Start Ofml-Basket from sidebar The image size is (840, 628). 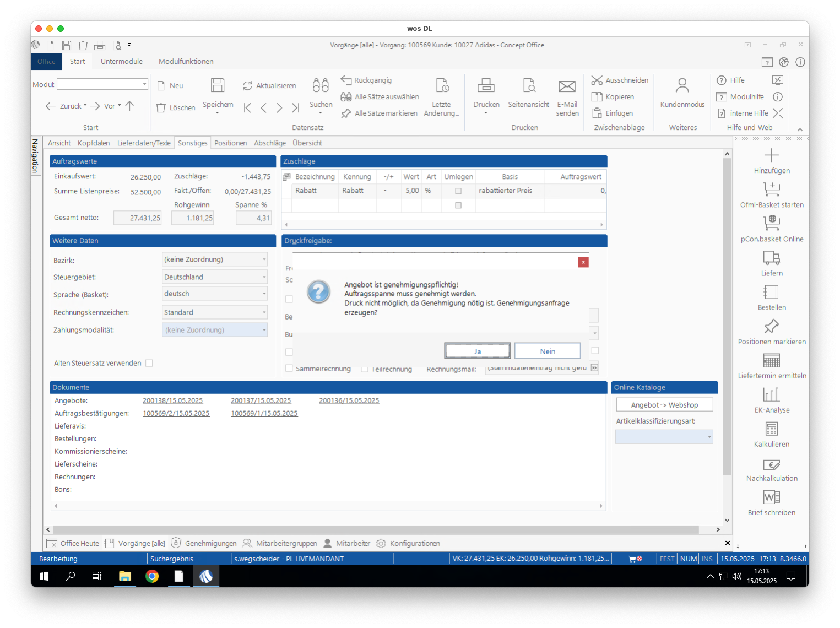pyautogui.click(x=772, y=190)
